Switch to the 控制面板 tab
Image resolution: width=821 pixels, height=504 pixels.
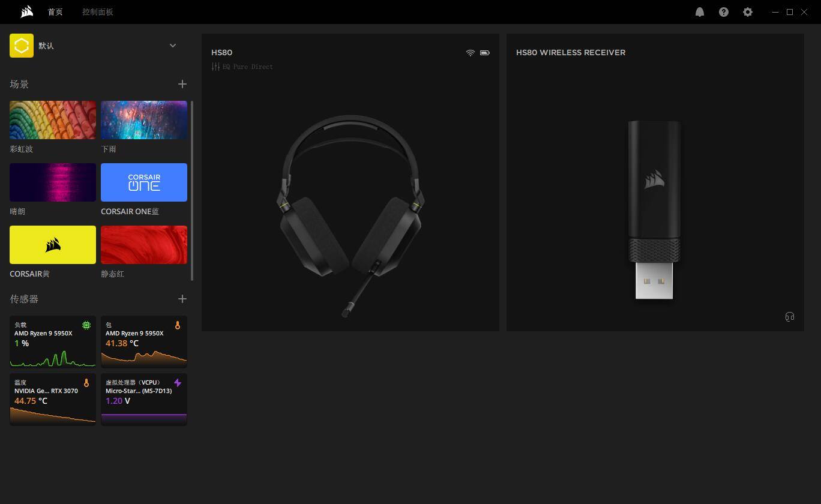click(x=97, y=12)
